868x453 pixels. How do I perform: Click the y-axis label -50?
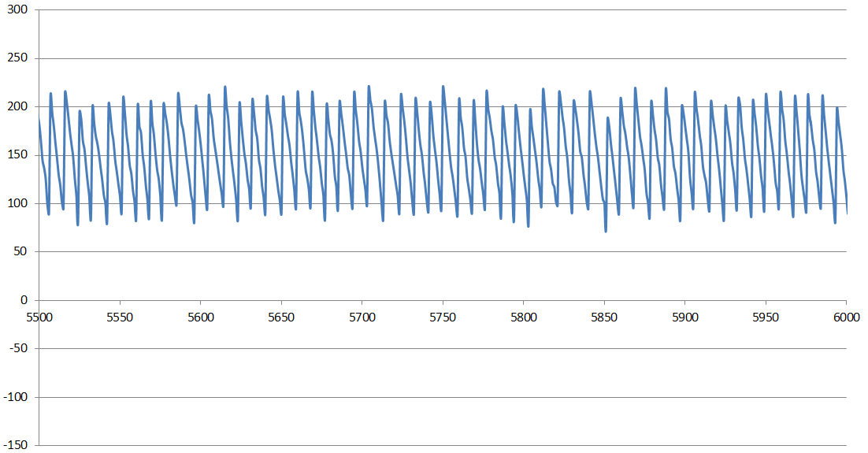pos(18,348)
